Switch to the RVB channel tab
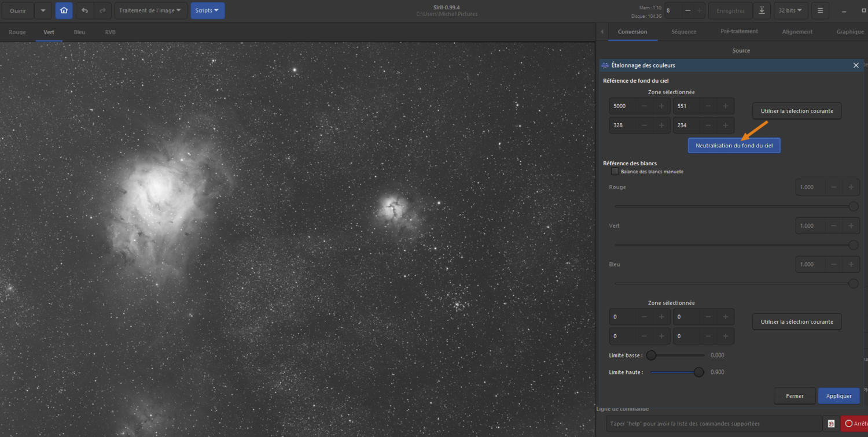Image resolution: width=868 pixels, height=437 pixels. [x=110, y=32]
